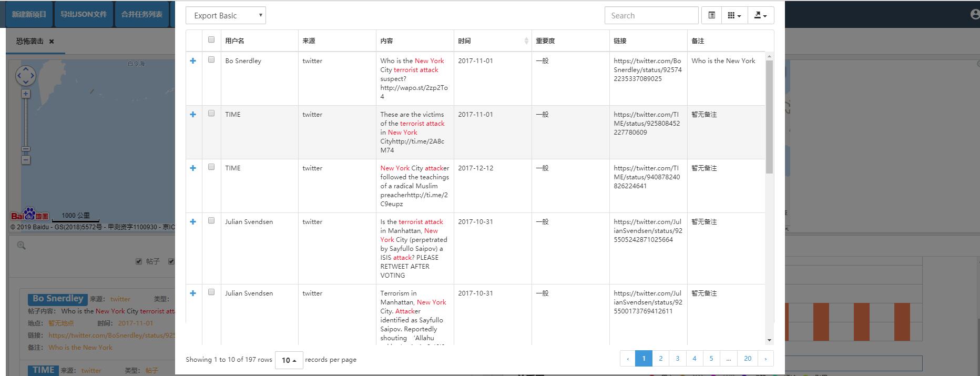Open Julian Svendsen status 925505242871025664 link

point(648,231)
